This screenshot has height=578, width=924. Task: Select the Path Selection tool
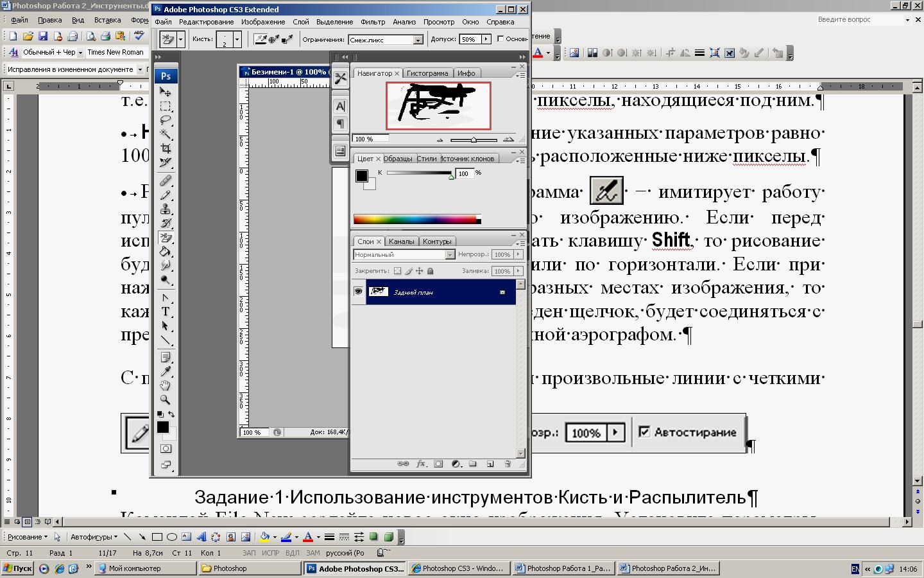click(166, 326)
